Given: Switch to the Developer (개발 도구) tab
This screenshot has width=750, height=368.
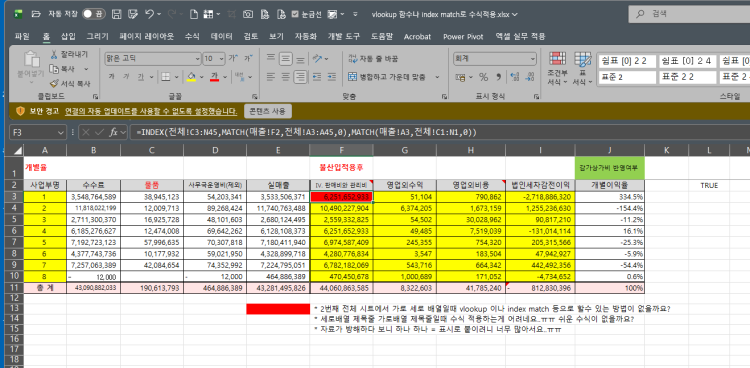Looking at the screenshot, I should click(x=343, y=36).
